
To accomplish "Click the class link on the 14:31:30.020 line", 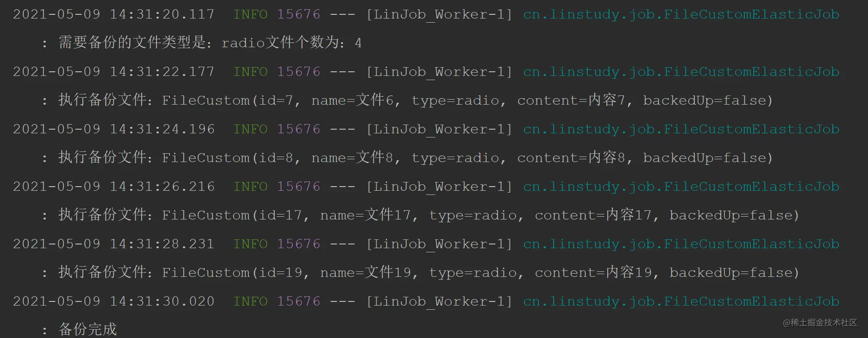I will [681, 302].
